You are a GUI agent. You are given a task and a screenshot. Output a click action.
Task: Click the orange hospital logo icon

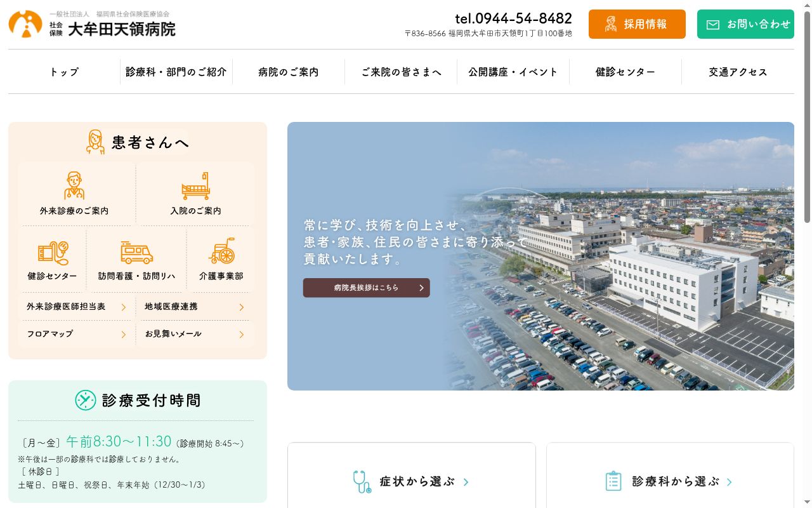click(25, 24)
